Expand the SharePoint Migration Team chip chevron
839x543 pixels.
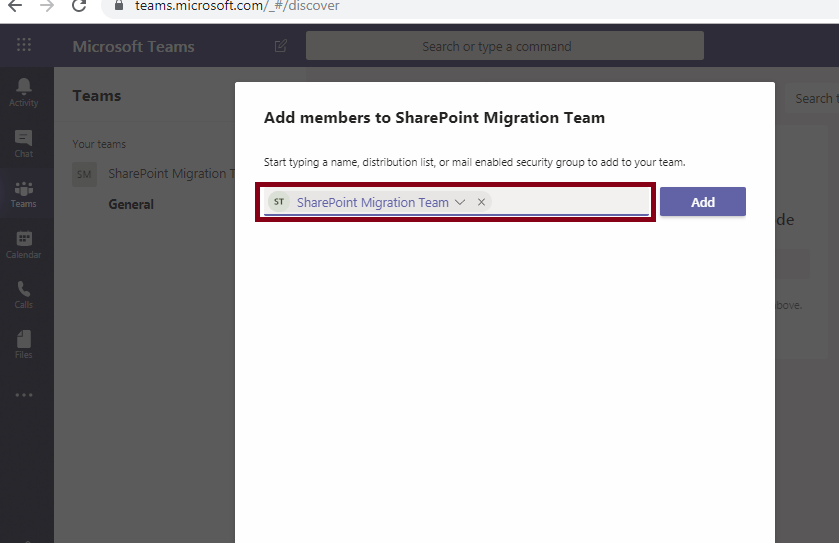[x=460, y=202]
